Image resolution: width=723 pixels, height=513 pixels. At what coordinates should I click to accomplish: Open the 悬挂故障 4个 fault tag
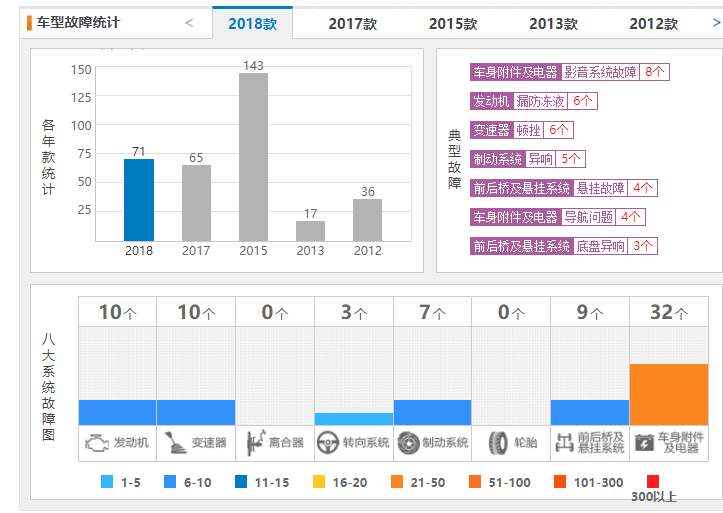(564, 188)
